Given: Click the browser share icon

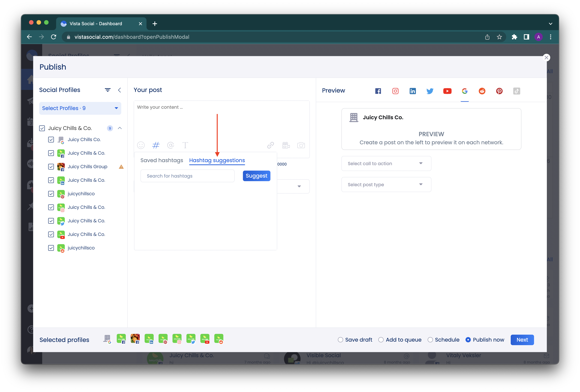Looking at the screenshot, I should coord(487,37).
